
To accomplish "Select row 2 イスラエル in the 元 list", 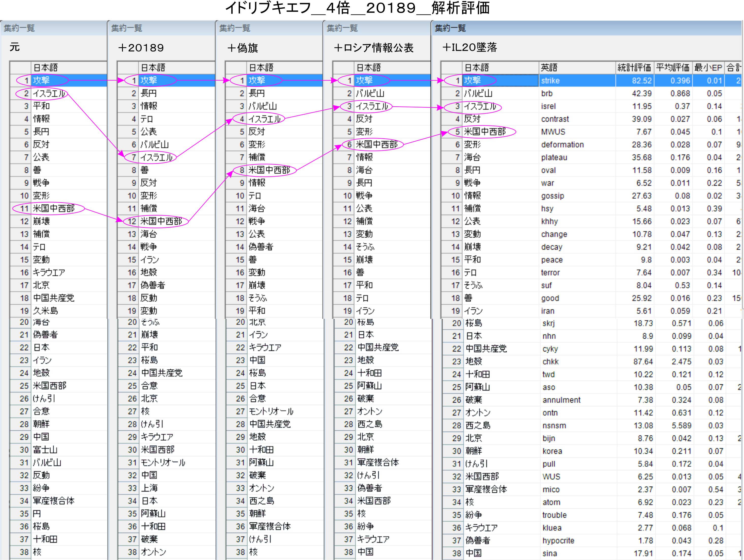I will coord(49,93).
